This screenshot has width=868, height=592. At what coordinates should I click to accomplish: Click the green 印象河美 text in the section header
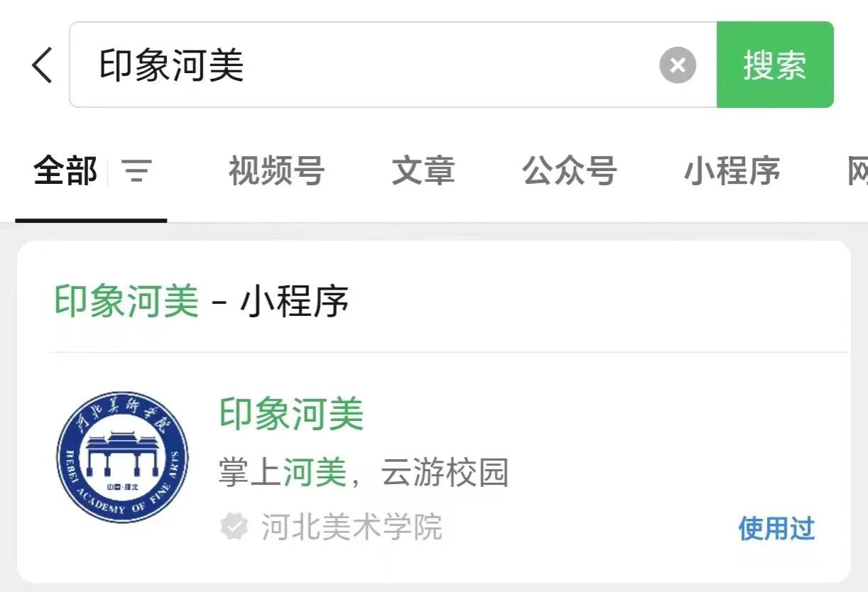(x=127, y=302)
